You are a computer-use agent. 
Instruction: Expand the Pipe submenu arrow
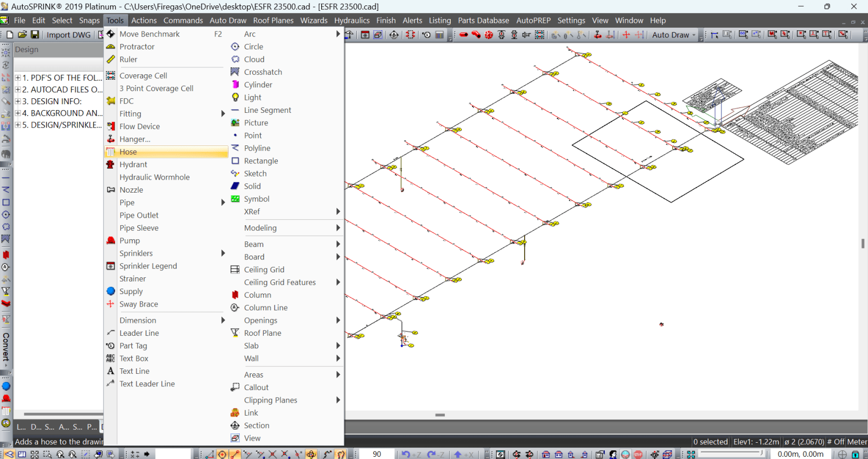point(223,202)
